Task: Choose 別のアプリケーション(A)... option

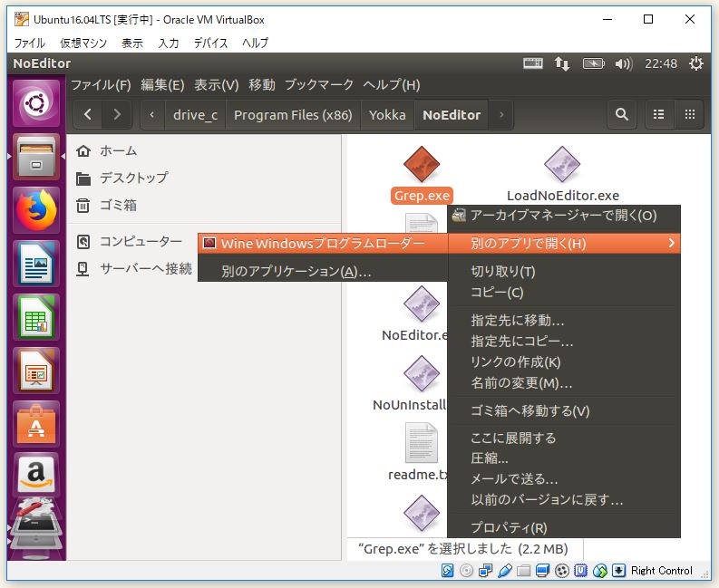Action: pos(323,271)
